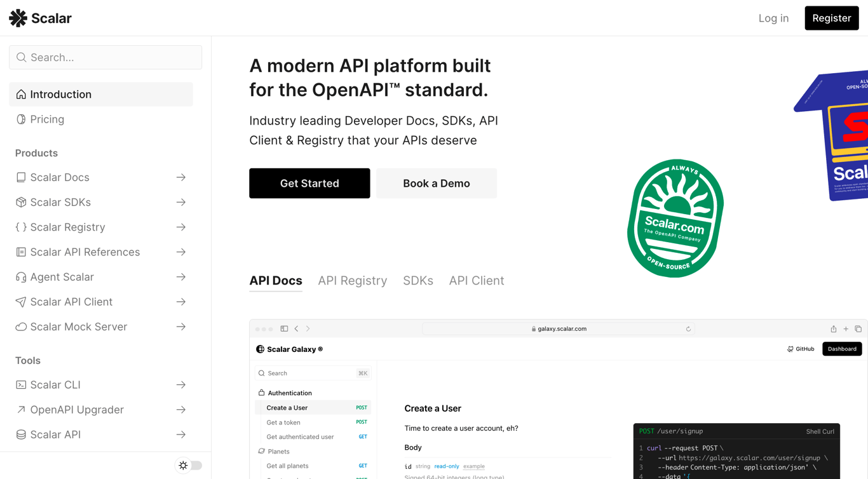868x479 pixels.
Task: Open the Register page
Action: [x=831, y=18]
